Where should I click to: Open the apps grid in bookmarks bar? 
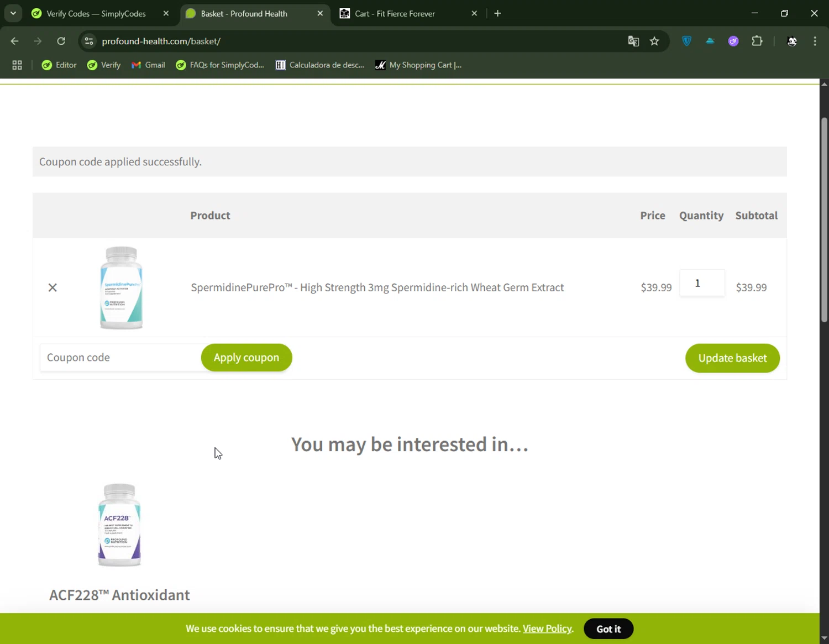[x=17, y=65]
